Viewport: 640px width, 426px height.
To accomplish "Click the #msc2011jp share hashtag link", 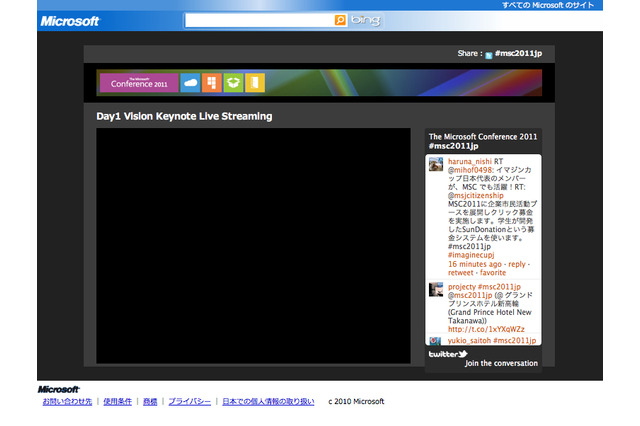I will pos(517,56).
